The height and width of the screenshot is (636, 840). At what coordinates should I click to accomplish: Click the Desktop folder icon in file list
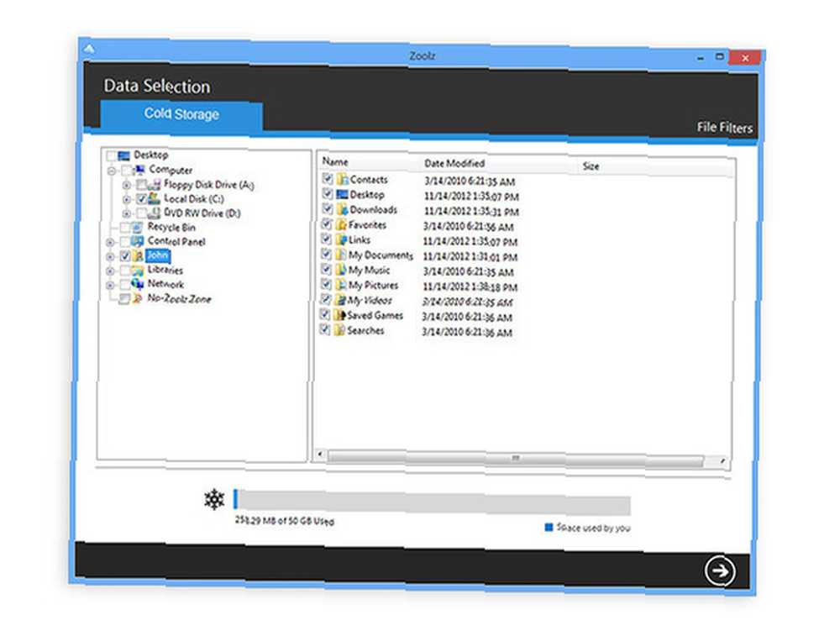(x=342, y=194)
